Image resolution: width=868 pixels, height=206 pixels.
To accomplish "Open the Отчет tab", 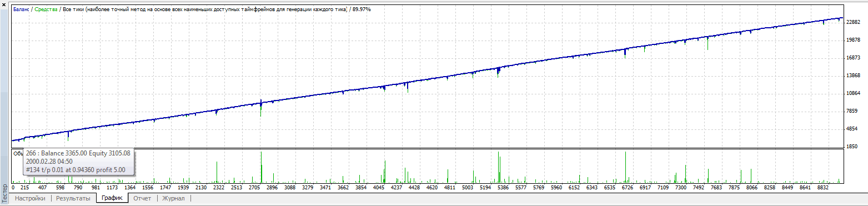I will click(x=142, y=198).
